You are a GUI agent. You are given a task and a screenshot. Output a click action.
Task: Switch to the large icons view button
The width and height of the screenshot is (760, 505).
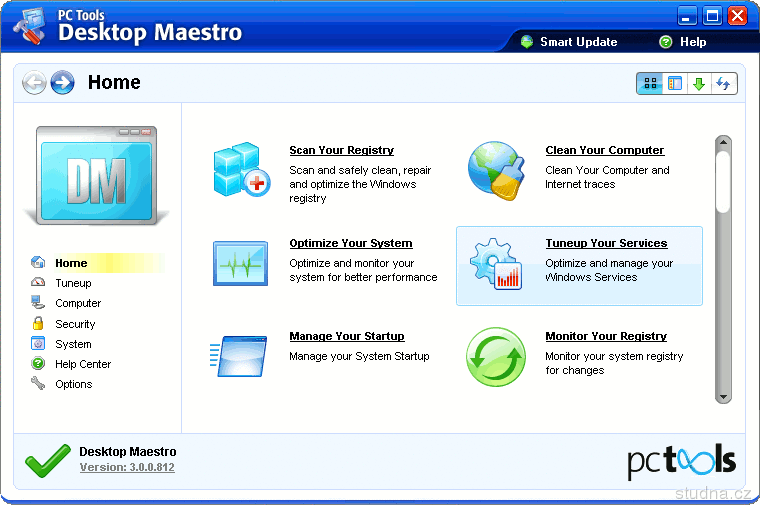tap(650, 84)
